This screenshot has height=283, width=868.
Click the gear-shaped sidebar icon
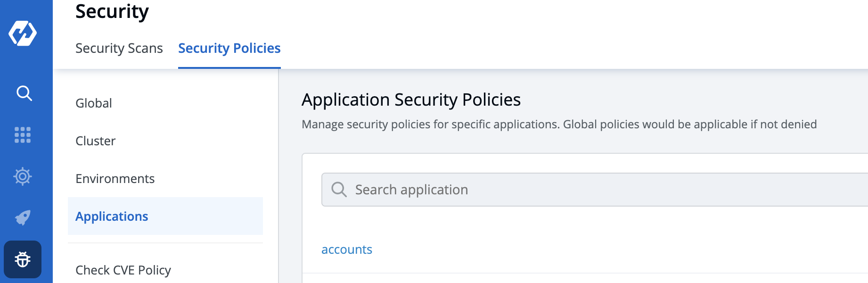pyautogui.click(x=23, y=176)
